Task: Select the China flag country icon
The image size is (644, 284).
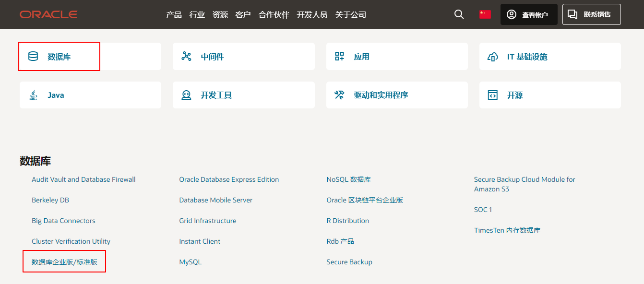Action: click(485, 14)
